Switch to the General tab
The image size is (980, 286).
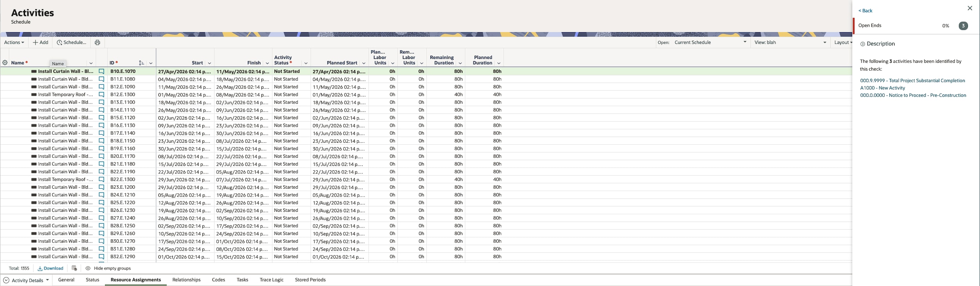[66, 280]
